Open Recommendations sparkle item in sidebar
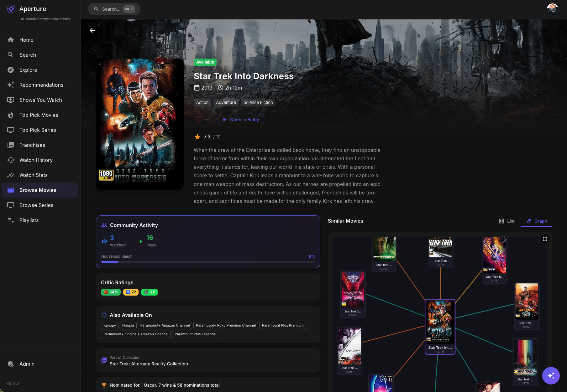The height and width of the screenshot is (392, 567). pyautogui.click(x=40, y=85)
